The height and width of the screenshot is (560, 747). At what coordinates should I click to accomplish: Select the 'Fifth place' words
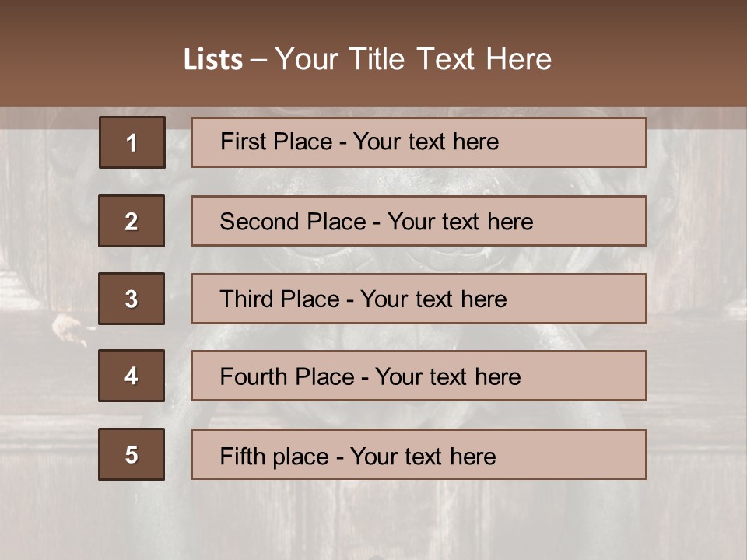[x=274, y=456]
